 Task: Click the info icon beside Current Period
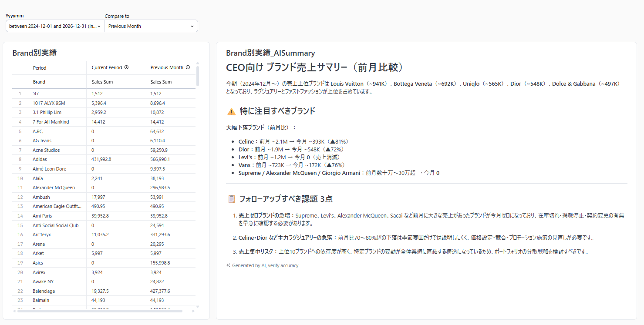tap(127, 67)
